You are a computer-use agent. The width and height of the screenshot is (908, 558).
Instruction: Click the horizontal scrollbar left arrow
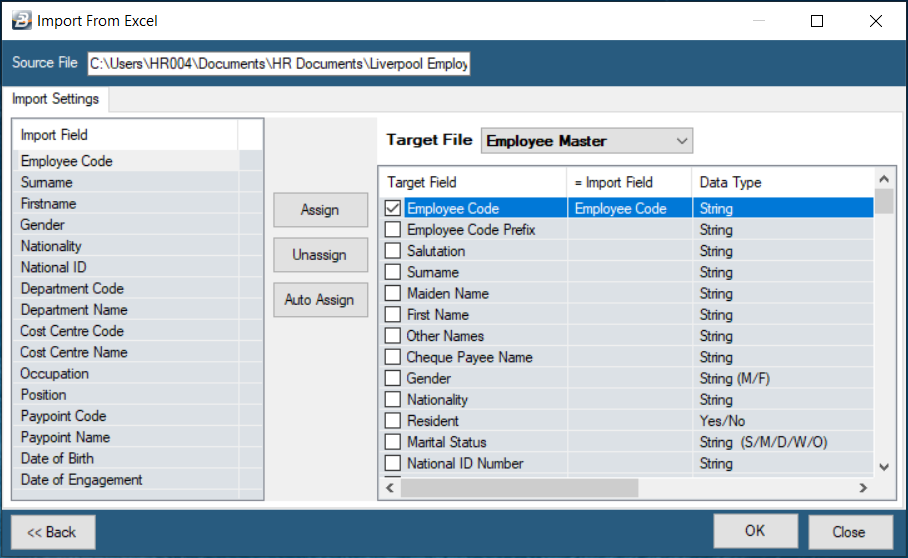pos(390,488)
